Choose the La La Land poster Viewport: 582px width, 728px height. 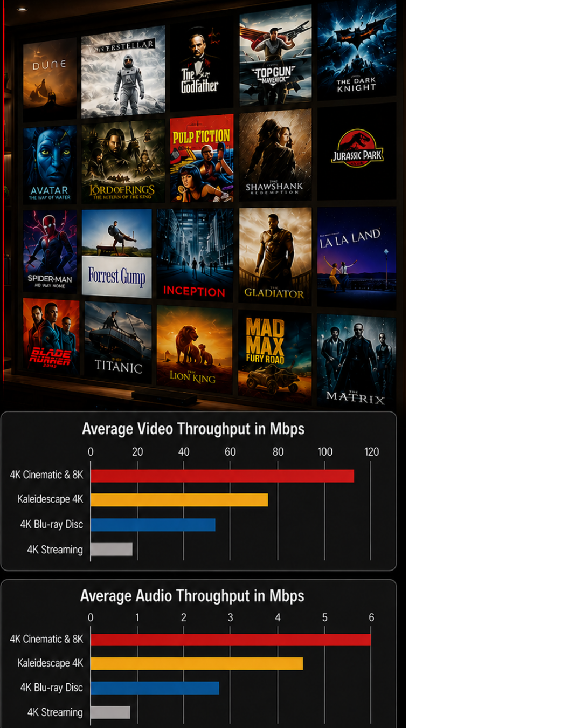pos(357,258)
